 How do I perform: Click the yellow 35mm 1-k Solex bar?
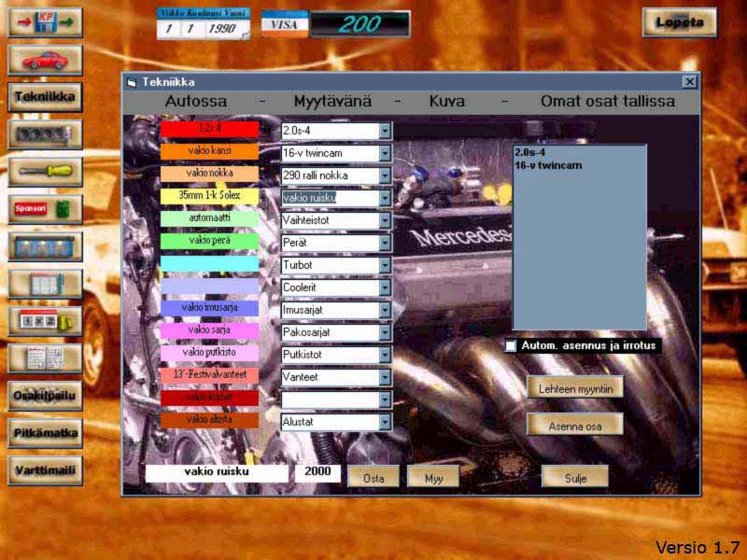pyautogui.click(x=209, y=196)
